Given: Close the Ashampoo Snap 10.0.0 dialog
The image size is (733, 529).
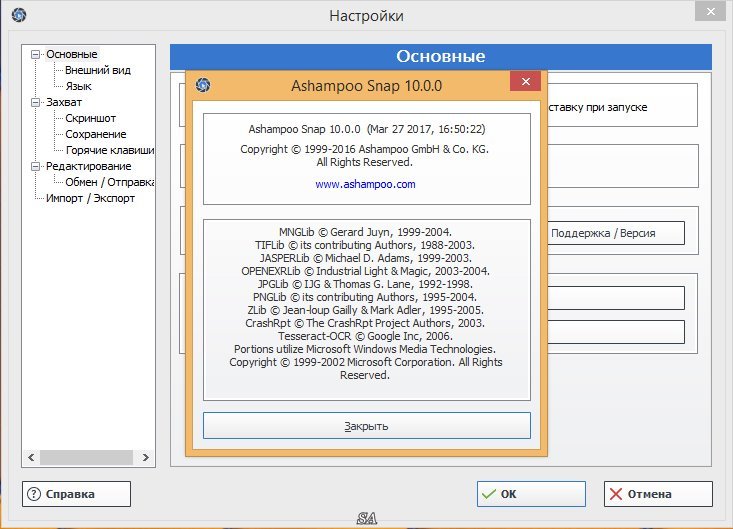Looking at the screenshot, I should 525,81.
